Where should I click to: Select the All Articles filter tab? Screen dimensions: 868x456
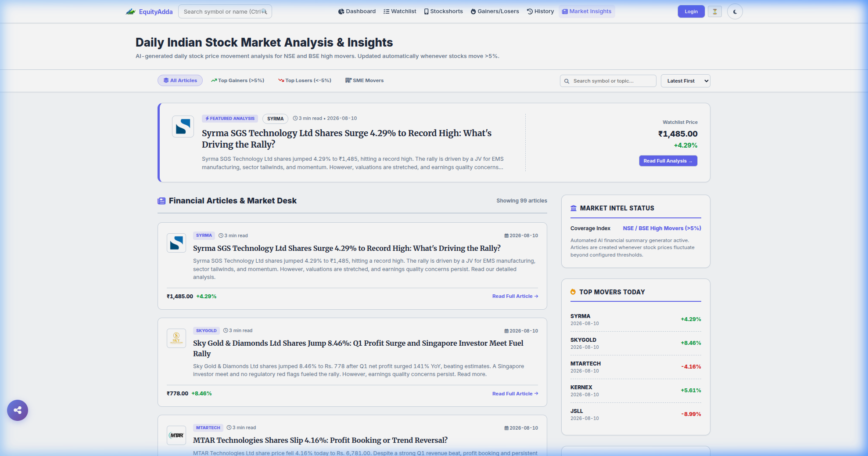(x=180, y=80)
